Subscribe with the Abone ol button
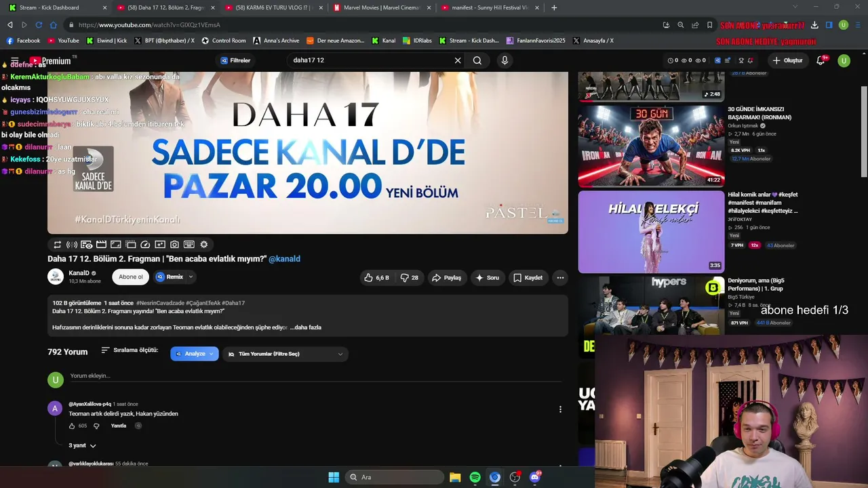 click(131, 277)
